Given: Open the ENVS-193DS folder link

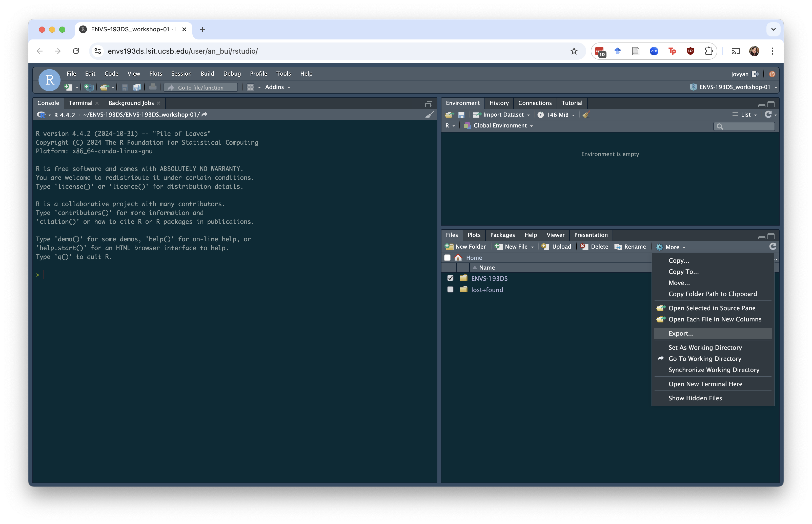Looking at the screenshot, I should 489,278.
